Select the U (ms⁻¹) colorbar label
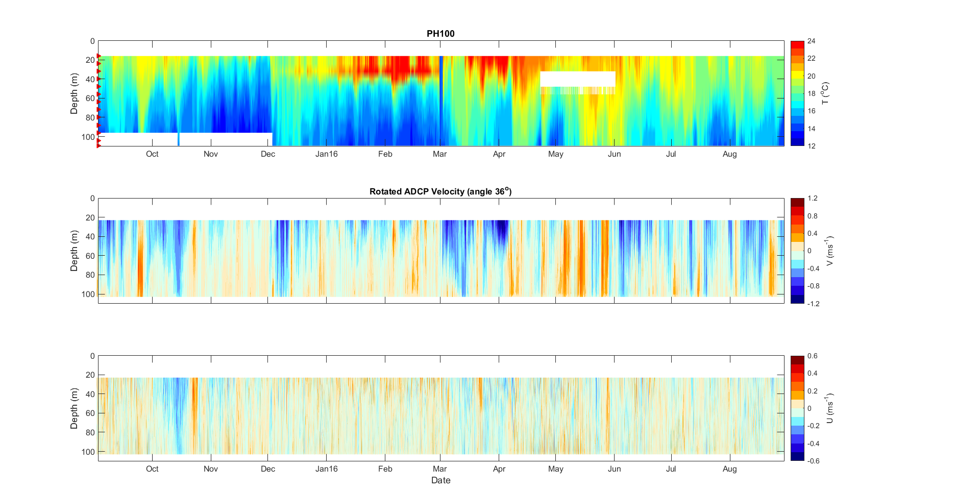Viewport: 980px width, 492px height. (x=829, y=408)
